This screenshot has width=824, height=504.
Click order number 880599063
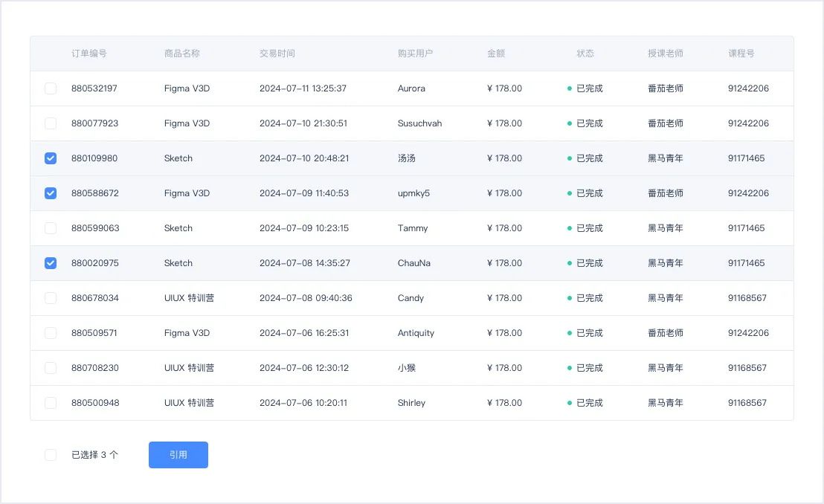tap(95, 228)
